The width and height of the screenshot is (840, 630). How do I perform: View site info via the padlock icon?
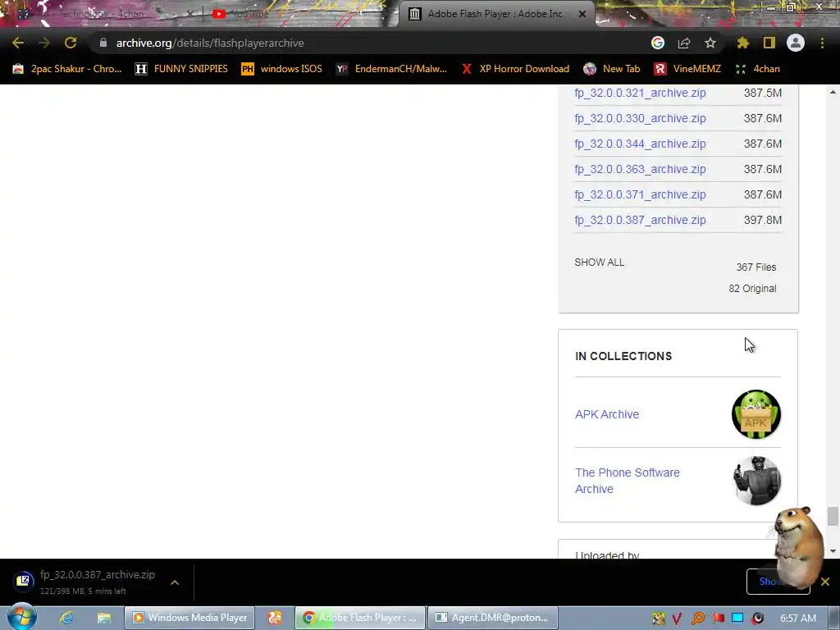(x=103, y=43)
